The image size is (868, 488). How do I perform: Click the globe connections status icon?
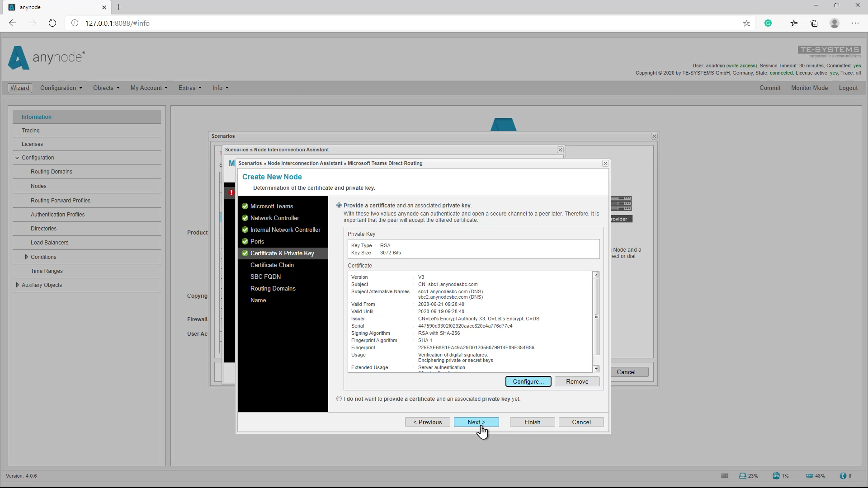843,476
